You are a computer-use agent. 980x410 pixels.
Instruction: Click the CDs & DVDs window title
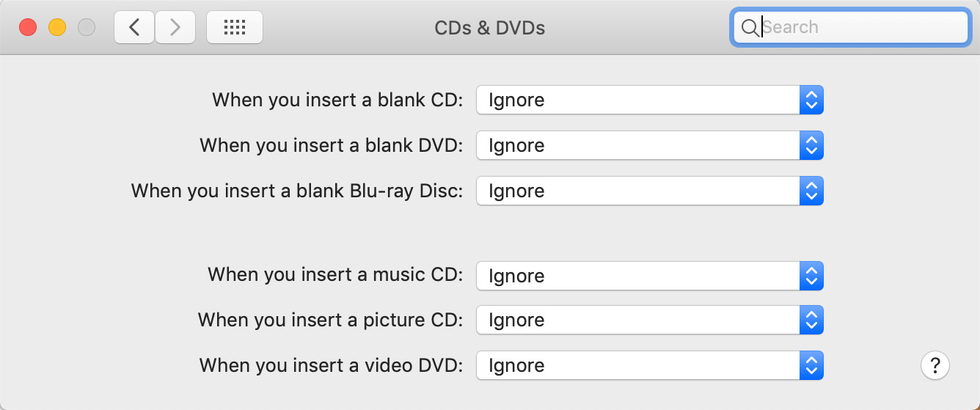pyautogui.click(x=490, y=28)
